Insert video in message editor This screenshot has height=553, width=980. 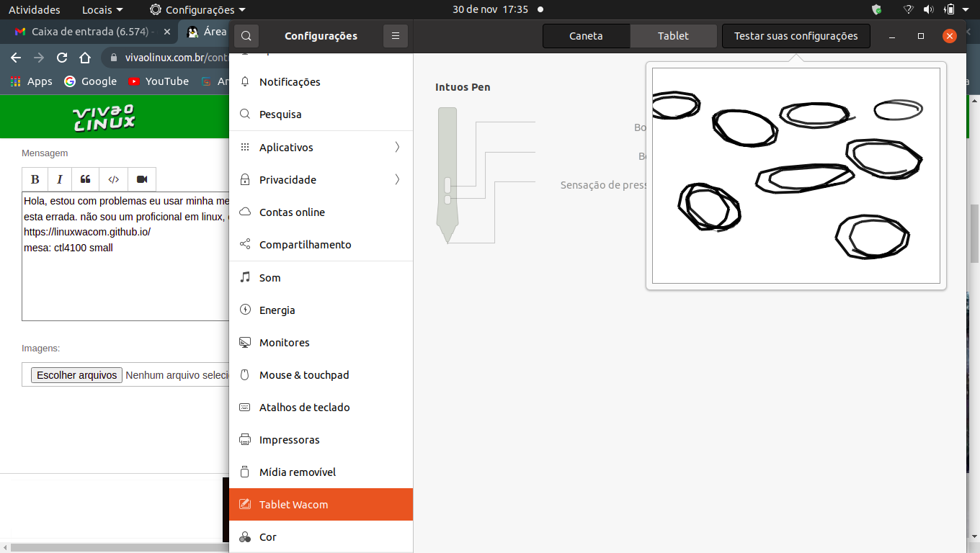pyautogui.click(x=142, y=179)
